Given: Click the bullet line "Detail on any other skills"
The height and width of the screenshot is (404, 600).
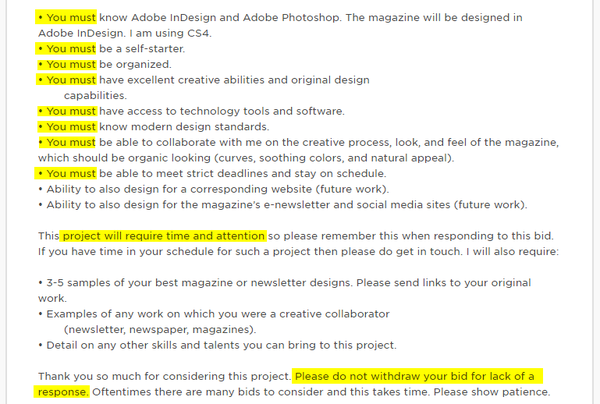Looking at the screenshot, I should coord(216,345).
